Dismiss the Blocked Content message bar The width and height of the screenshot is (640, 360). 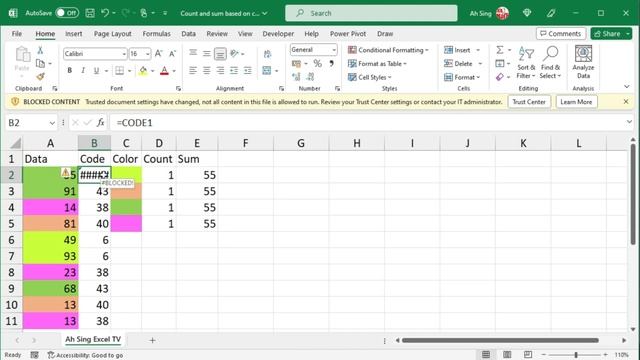[x=626, y=102]
